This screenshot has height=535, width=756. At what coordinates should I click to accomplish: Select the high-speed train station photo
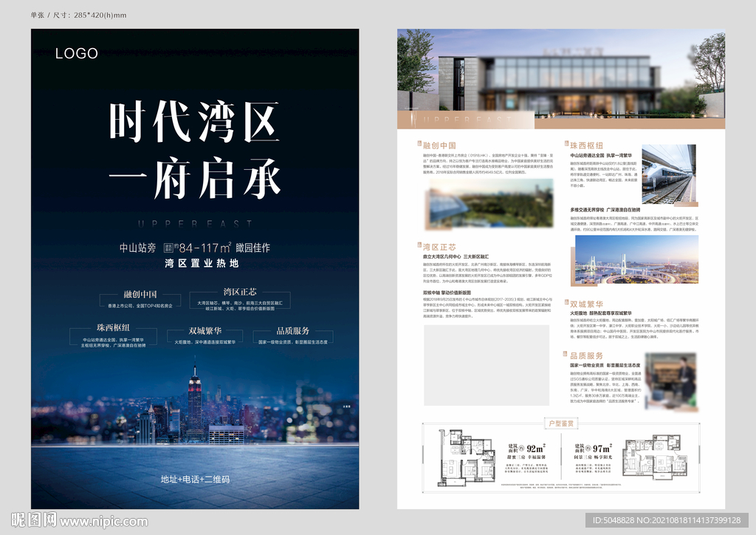click(x=668, y=174)
